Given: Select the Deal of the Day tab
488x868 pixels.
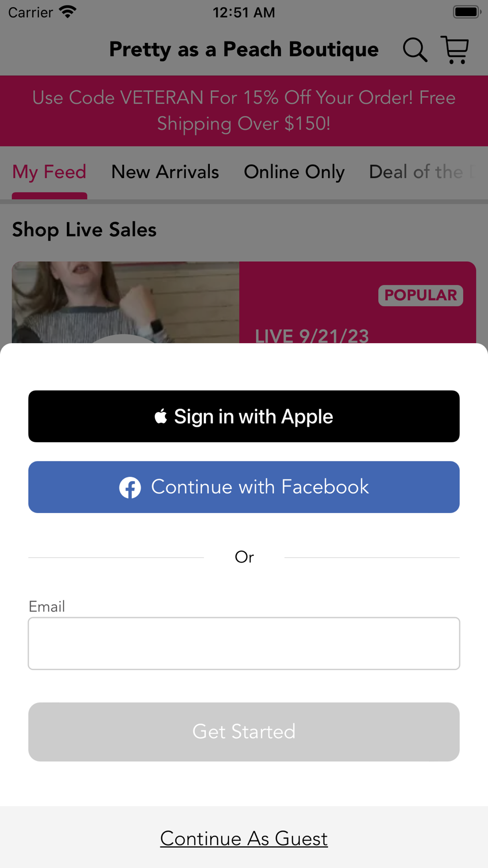Looking at the screenshot, I should click(x=423, y=172).
